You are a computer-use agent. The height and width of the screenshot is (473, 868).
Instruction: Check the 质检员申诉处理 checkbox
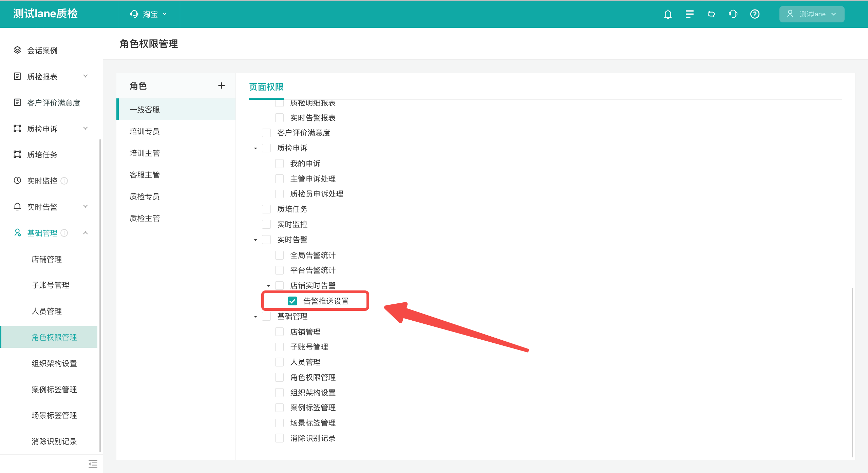(x=279, y=194)
